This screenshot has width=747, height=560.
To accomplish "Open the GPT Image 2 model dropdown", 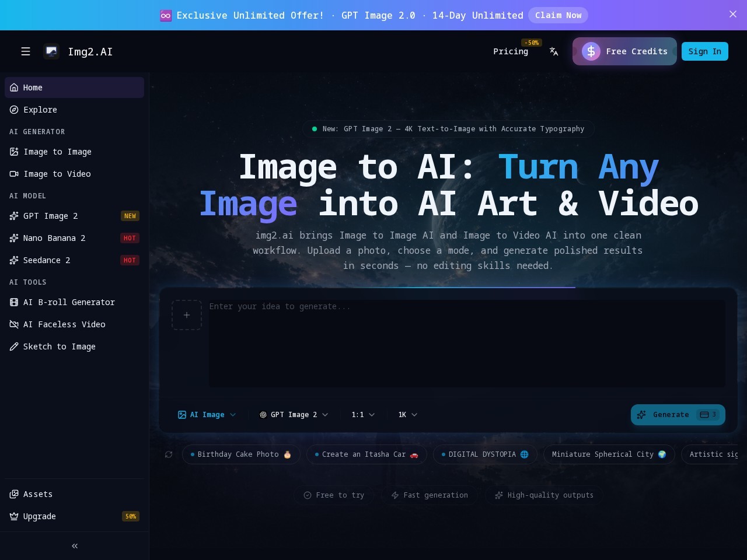I will tap(294, 415).
